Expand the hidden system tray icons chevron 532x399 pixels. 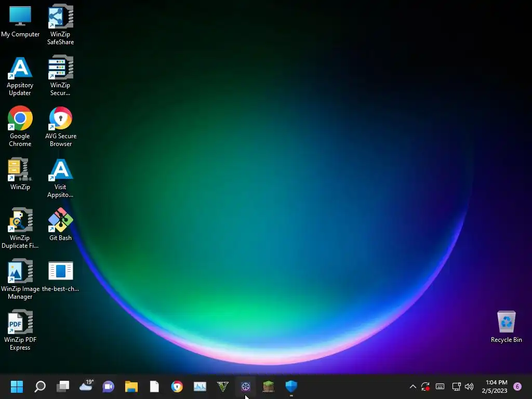coord(413,387)
